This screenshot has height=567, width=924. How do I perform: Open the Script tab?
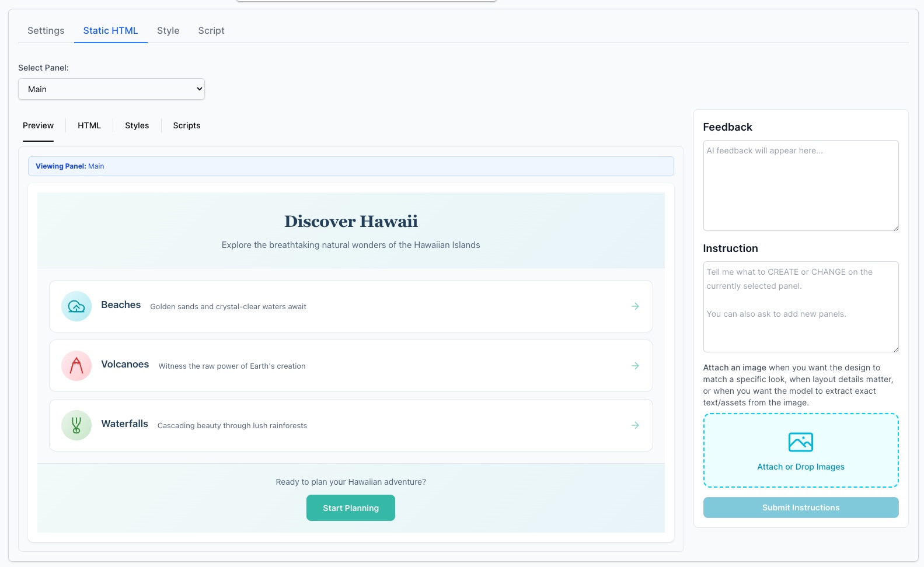click(211, 31)
